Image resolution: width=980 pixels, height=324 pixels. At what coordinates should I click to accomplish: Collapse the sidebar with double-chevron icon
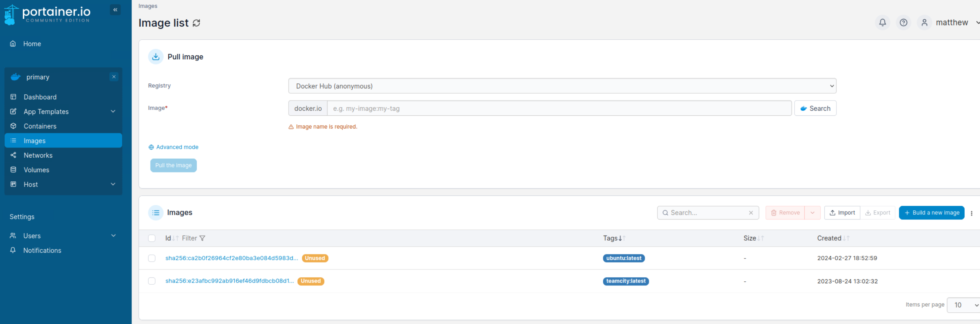(115, 10)
